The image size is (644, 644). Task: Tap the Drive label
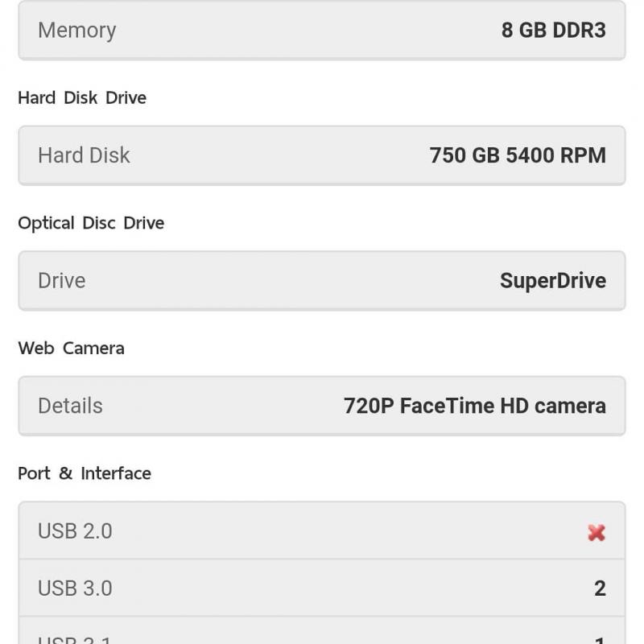[x=61, y=281]
